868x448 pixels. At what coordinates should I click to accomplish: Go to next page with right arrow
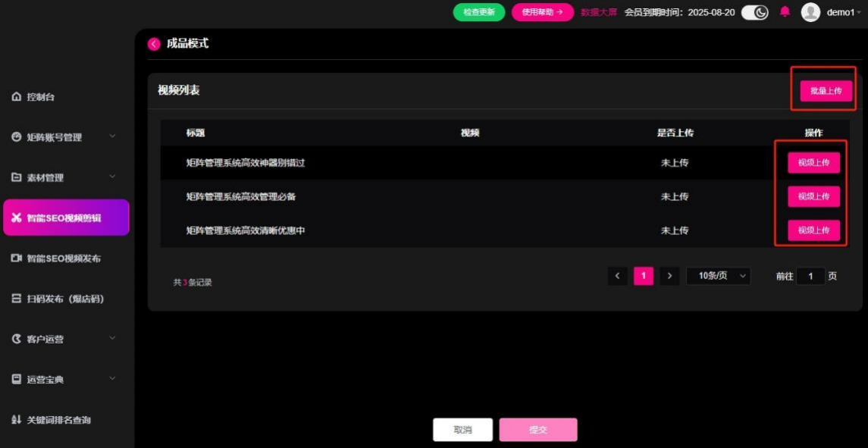point(669,276)
